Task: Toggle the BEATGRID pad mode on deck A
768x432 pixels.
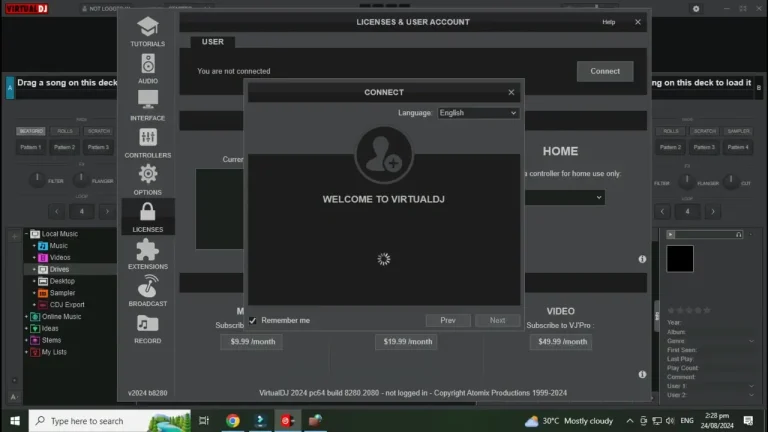Action: click(x=31, y=131)
